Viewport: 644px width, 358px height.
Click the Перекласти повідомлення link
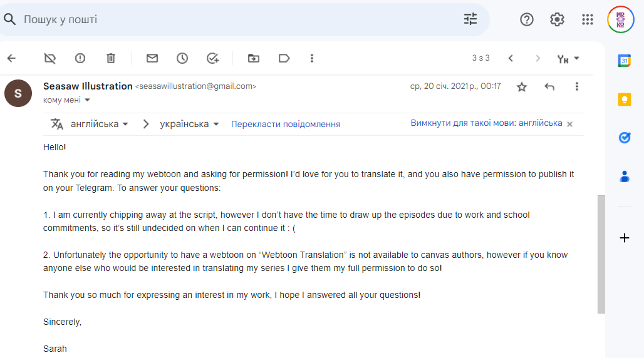tap(286, 124)
